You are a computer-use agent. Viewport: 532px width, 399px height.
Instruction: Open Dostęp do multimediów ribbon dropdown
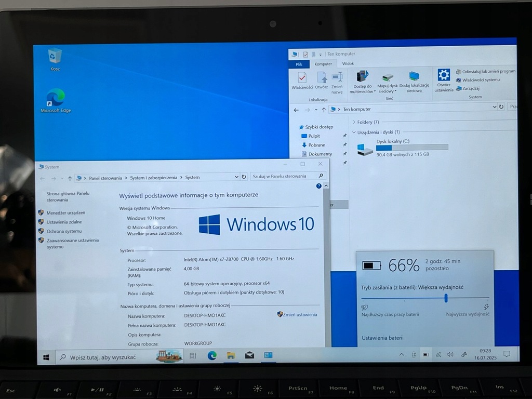[x=362, y=82]
